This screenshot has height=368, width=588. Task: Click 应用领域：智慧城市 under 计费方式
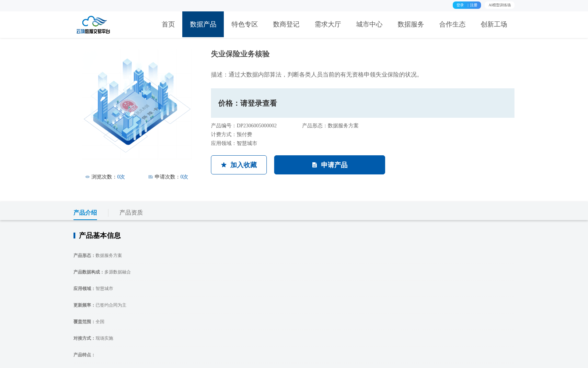tap(234, 144)
